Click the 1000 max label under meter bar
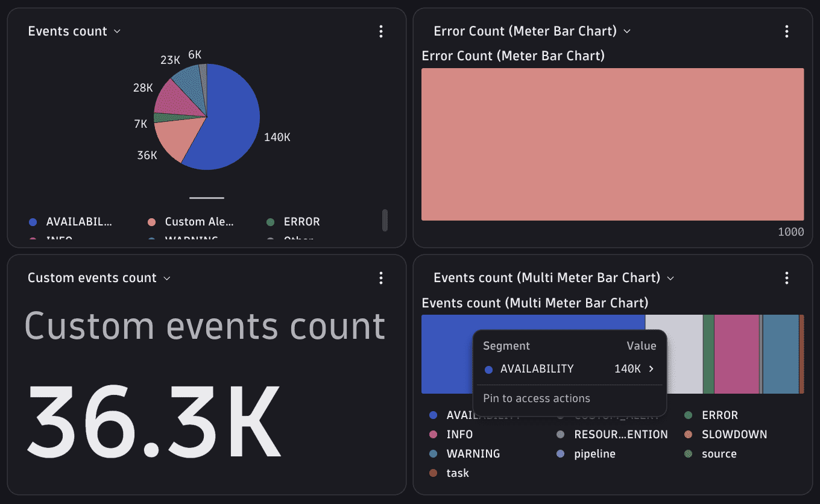 (791, 232)
